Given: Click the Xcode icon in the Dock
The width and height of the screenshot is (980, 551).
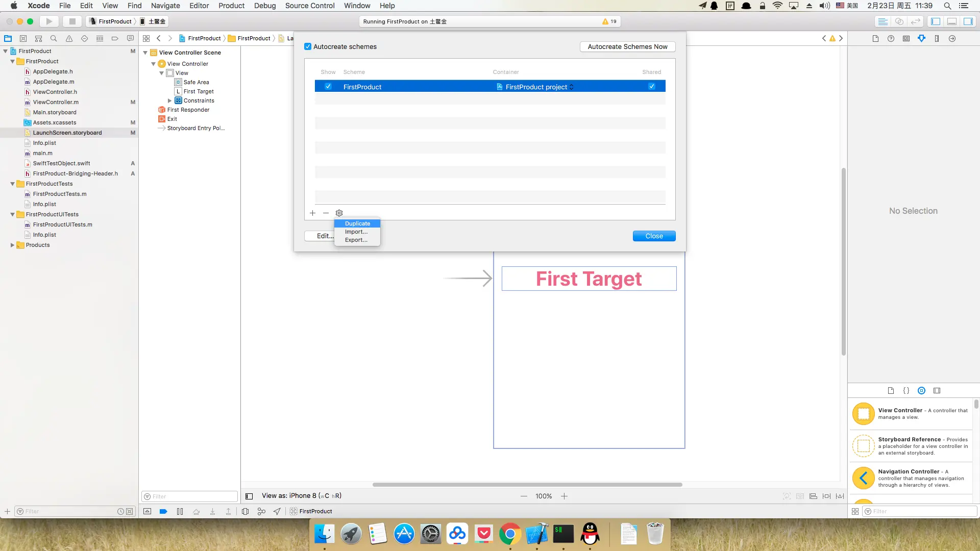Looking at the screenshot, I should click(536, 534).
